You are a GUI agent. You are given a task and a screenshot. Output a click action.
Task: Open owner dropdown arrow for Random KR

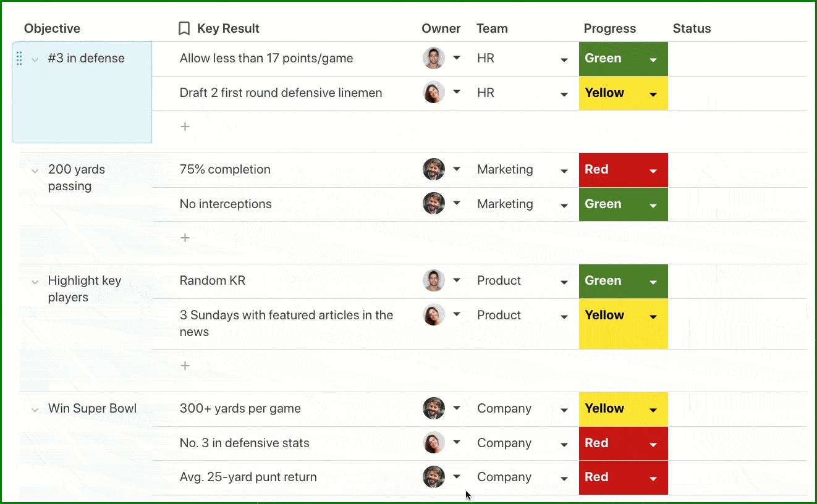(457, 280)
